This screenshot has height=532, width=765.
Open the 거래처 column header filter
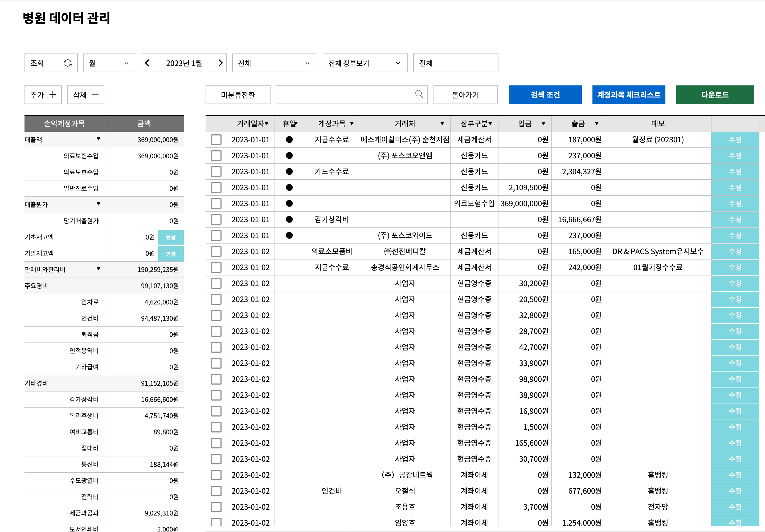pyautogui.click(x=442, y=124)
